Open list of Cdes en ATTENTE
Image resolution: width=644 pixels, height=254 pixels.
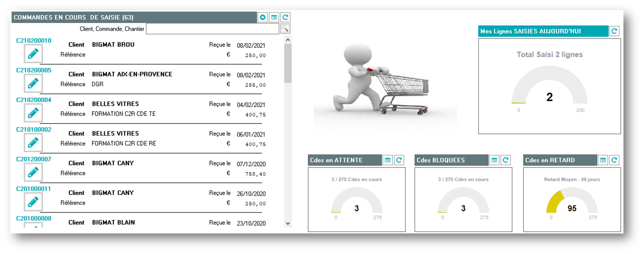tap(388, 160)
